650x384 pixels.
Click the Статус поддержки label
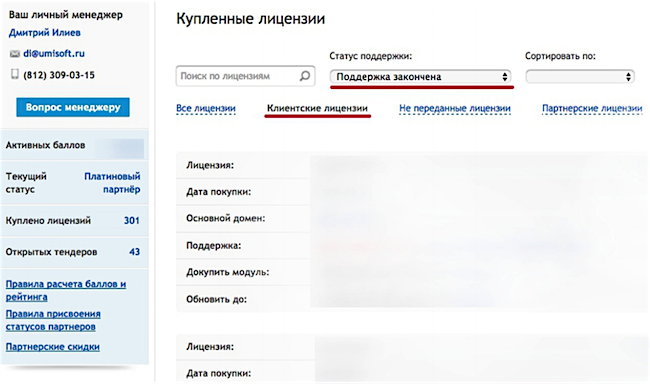coord(371,56)
